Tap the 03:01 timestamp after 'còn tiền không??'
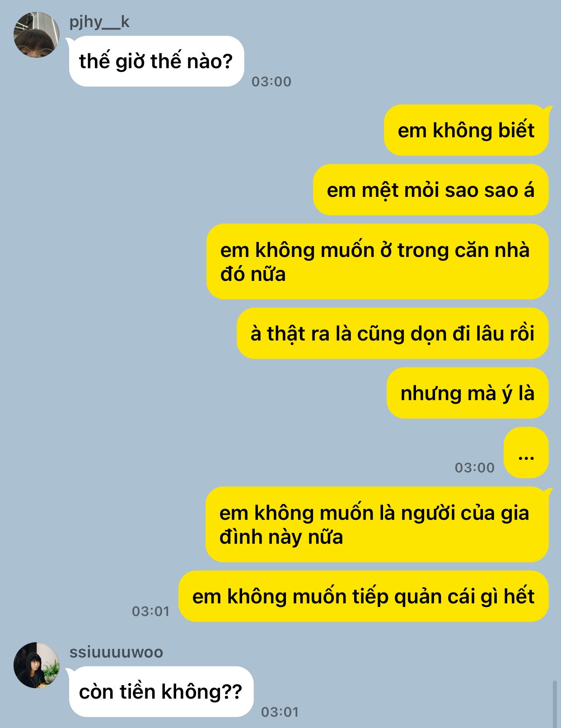Screen dimensions: 561x728 (x=280, y=712)
